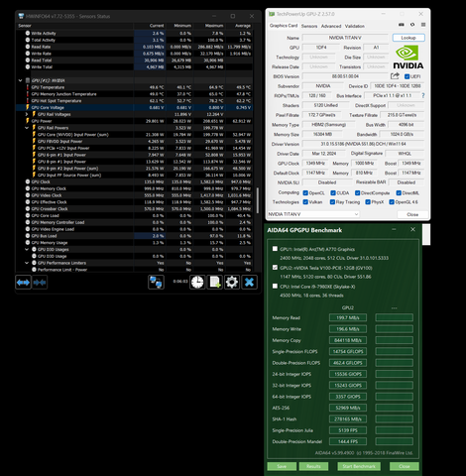The width and height of the screenshot is (466, 476).
Task: Open HWiNFO sensor settings gear icon
Action: (232, 283)
